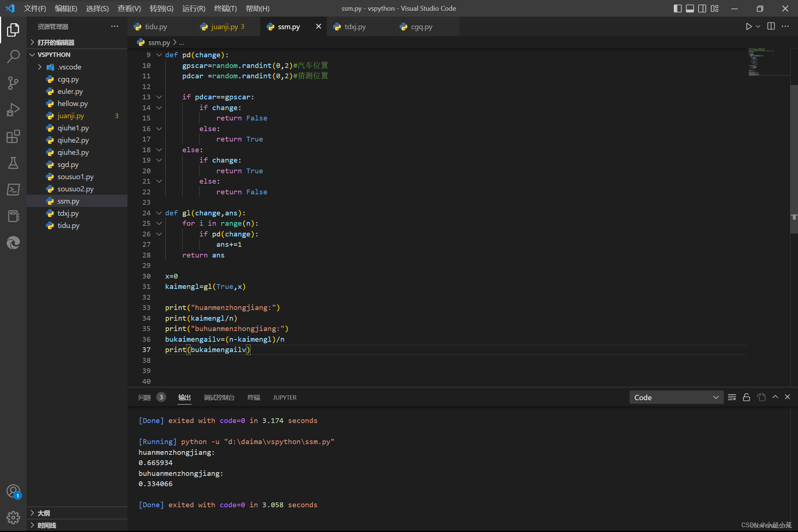Switch to the 问题 problems panel tab
This screenshot has width=798, height=532.
[x=152, y=398]
